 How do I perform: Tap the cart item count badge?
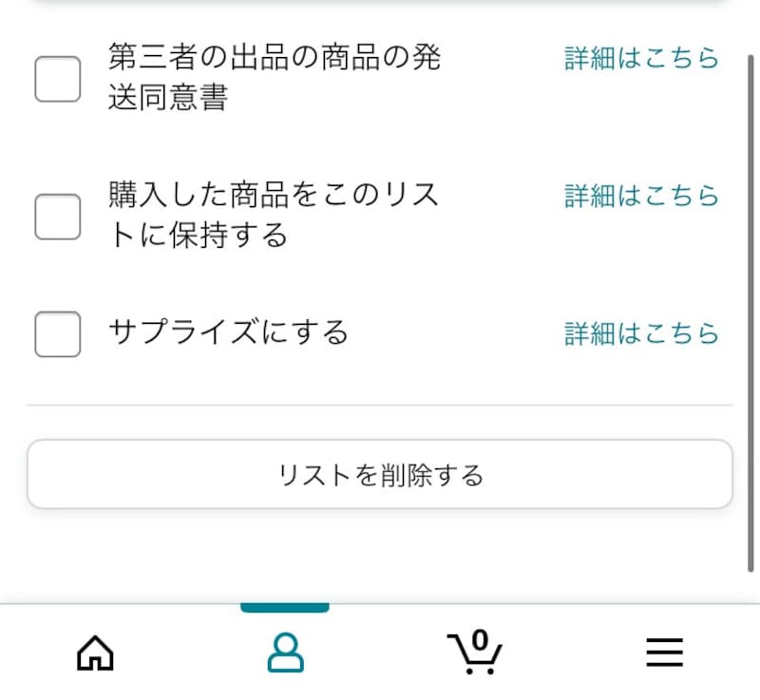(480, 638)
